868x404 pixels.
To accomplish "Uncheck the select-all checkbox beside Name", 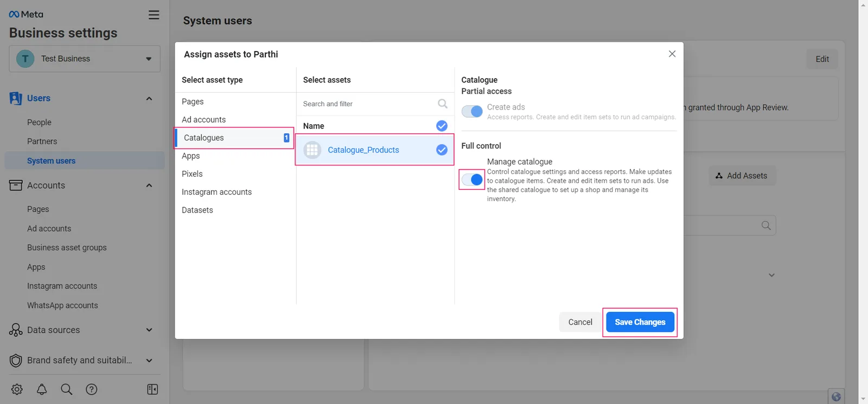I will click(x=442, y=126).
